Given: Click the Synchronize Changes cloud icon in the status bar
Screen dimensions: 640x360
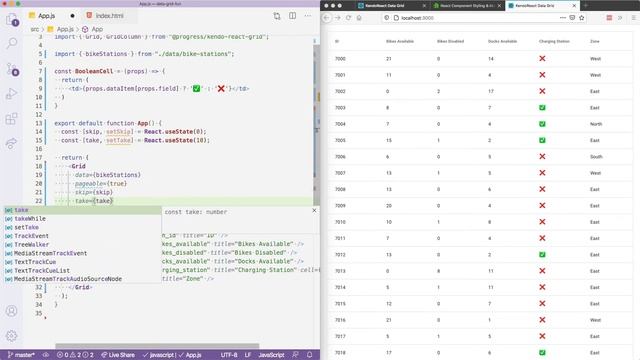Looking at the screenshot, I should tap(46, 355).
